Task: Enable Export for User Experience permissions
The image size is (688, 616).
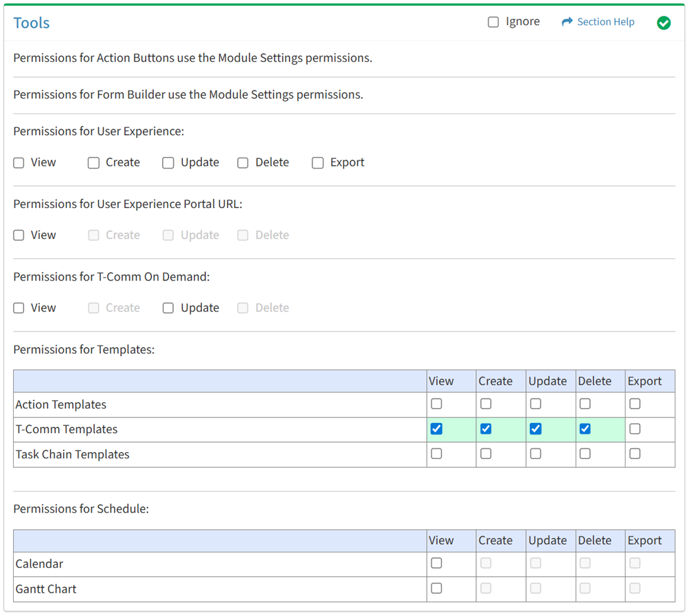Action: pos(318,163)
